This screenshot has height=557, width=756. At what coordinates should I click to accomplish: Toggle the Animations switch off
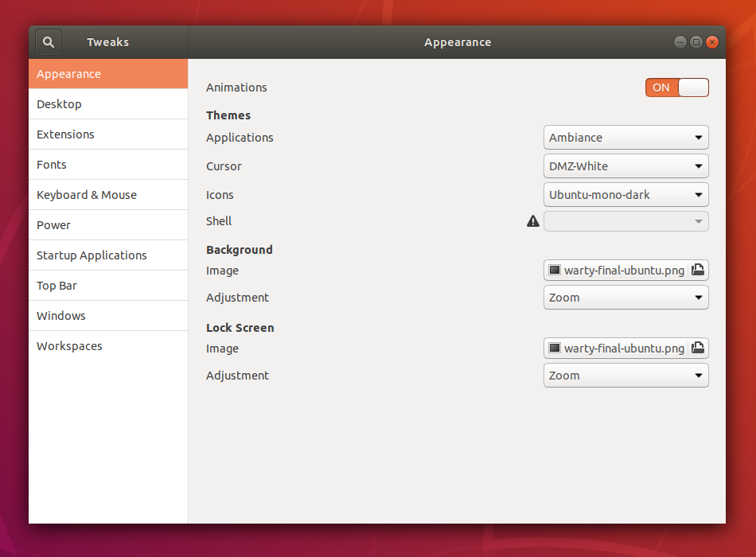coord(676,88)
